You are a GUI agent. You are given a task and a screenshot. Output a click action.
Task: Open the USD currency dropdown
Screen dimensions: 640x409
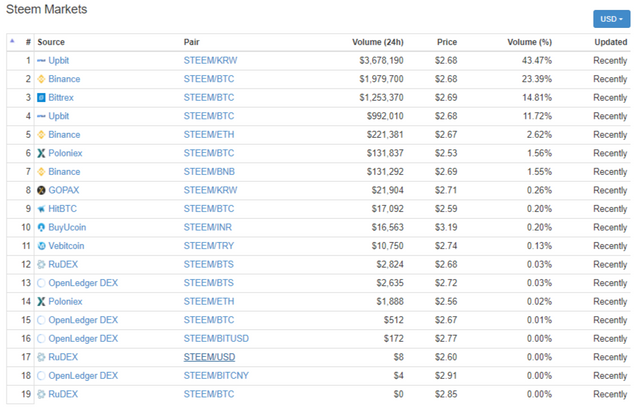[611, 19]
